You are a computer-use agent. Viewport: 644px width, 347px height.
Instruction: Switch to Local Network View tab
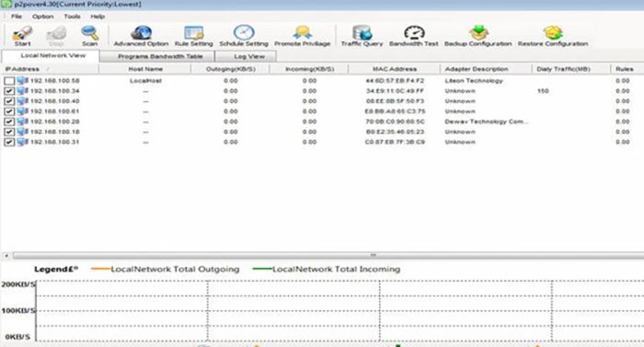pyautogui.click(x=51, y=55)
